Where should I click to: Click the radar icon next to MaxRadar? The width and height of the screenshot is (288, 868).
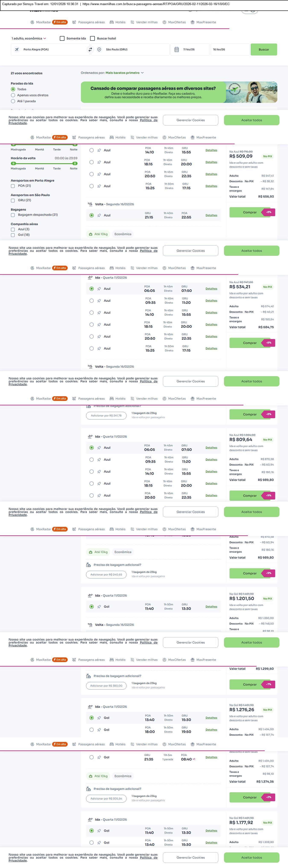click(x=32, y=22)
